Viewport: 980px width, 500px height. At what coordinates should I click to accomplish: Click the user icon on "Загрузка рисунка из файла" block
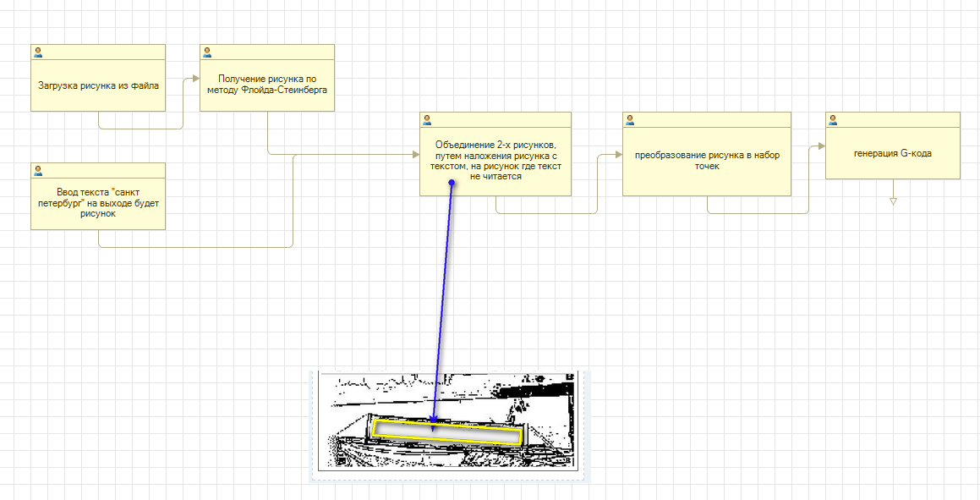[38, 52]
